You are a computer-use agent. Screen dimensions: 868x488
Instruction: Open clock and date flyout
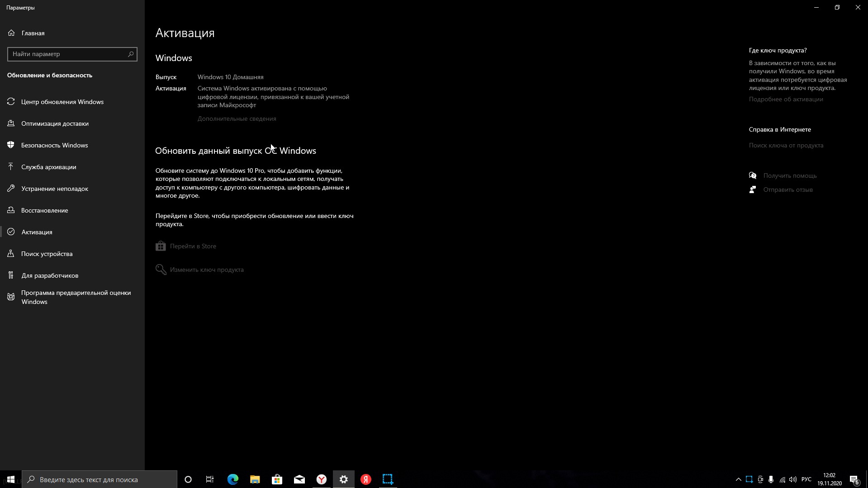coord(829,479)
